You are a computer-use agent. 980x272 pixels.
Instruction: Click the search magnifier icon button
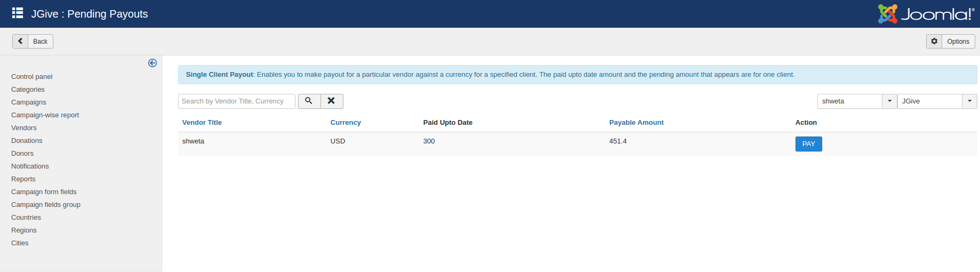(x=309, y=101)
